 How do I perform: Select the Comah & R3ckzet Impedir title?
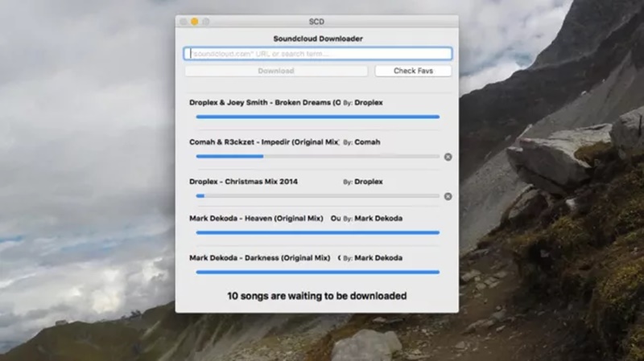[263, 142]
